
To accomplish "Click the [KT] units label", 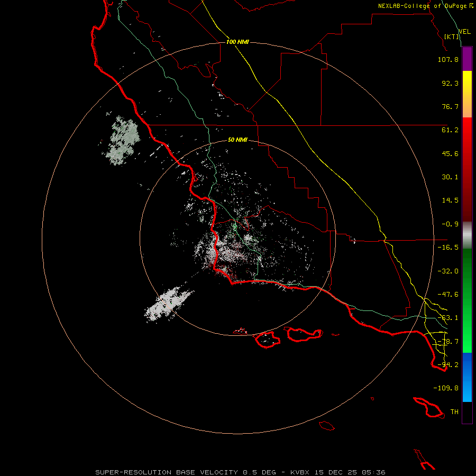I will 452,36.
